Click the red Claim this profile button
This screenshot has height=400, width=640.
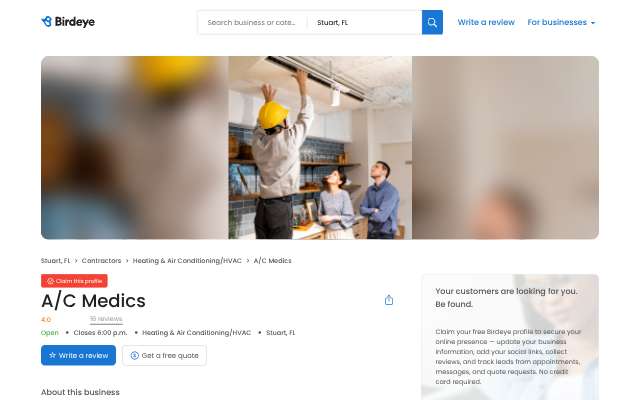pos(74,281)
